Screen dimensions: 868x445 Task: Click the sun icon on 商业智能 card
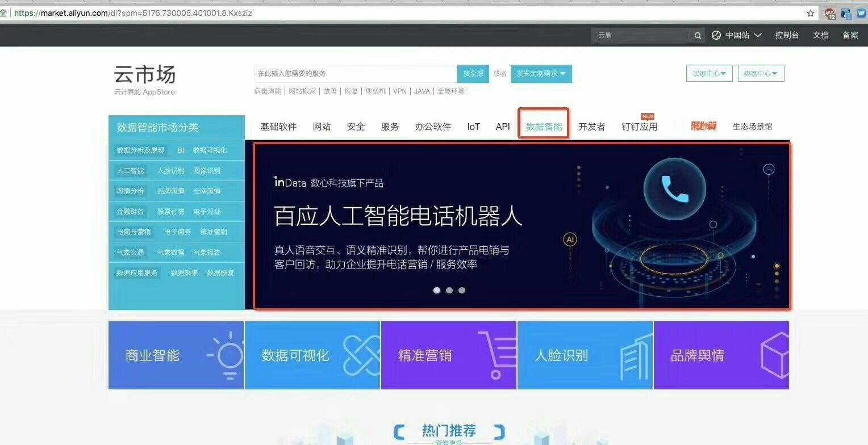[x=225, y=355]
